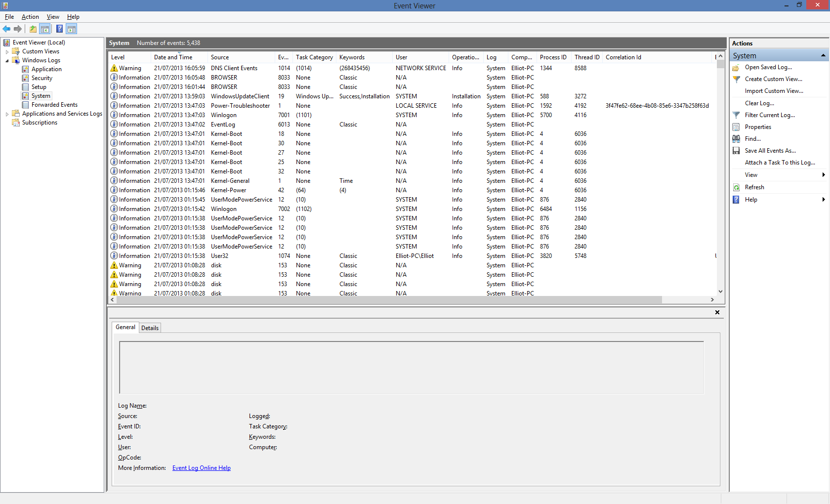830x504 pixels.
Task: Select the Applications and Services Logs folder icon
Action: 16,114
